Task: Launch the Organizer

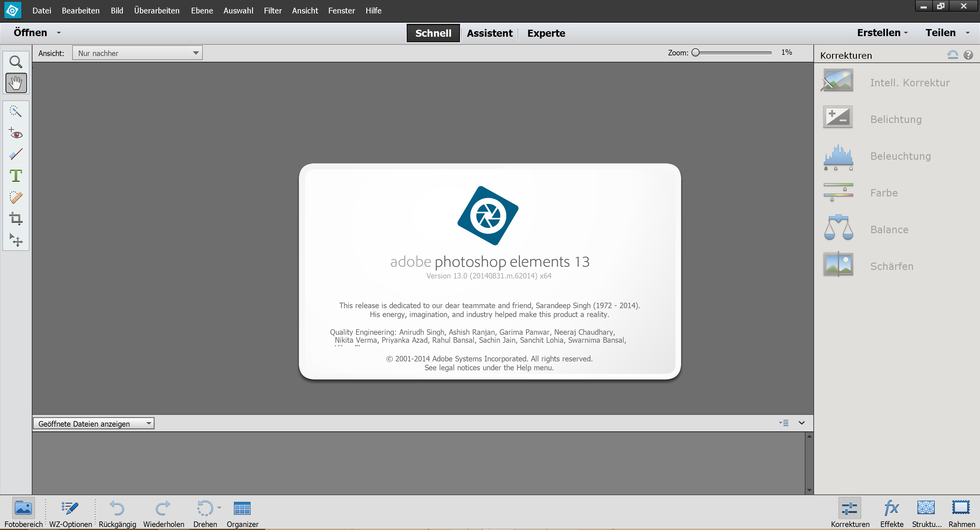Action: click(242, 513)
